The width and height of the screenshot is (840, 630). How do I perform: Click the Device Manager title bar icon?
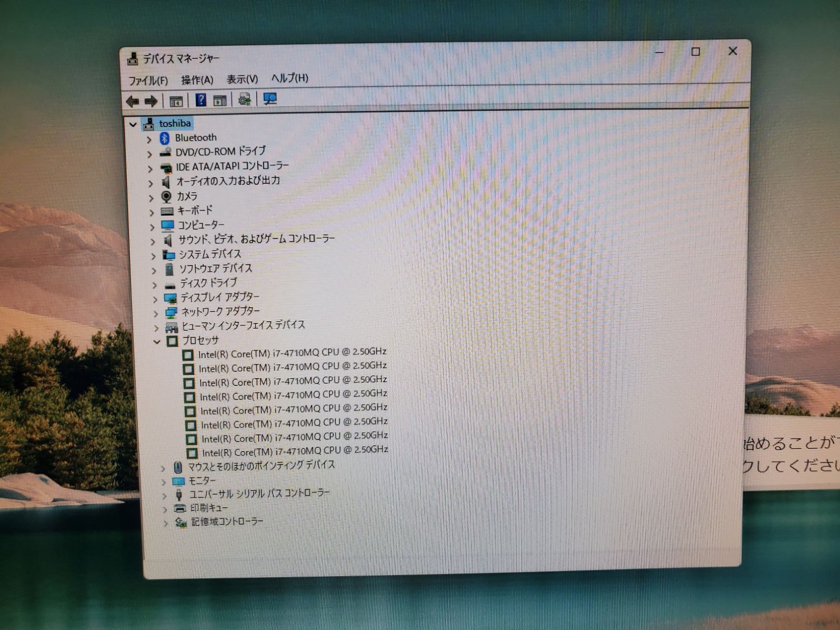(x=133, y=59)
